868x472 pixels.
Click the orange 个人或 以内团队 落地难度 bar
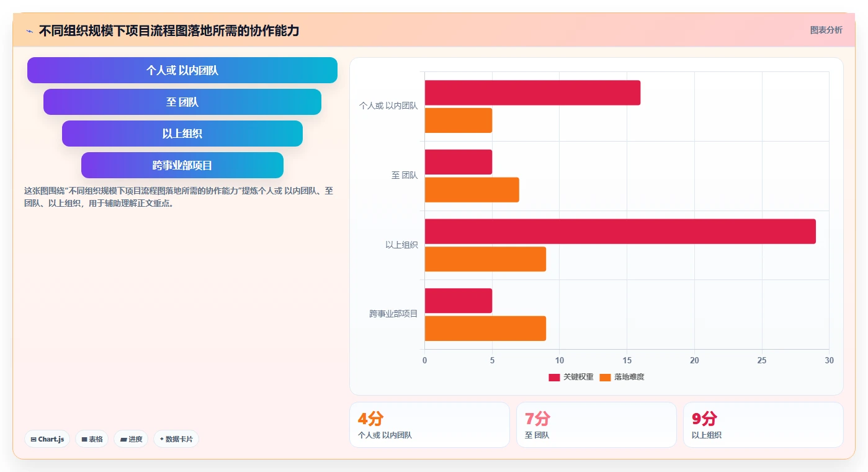[459, 120]
